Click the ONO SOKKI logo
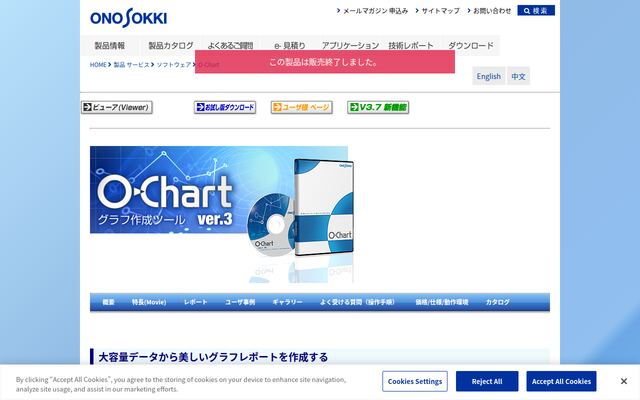Viewport: 640px width, 400px height. point(128,18)
